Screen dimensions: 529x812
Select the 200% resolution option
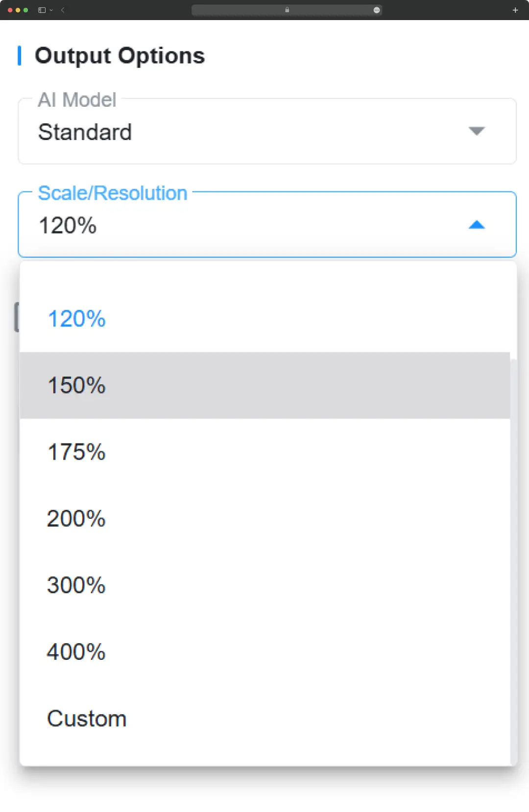tap(265, 518)
